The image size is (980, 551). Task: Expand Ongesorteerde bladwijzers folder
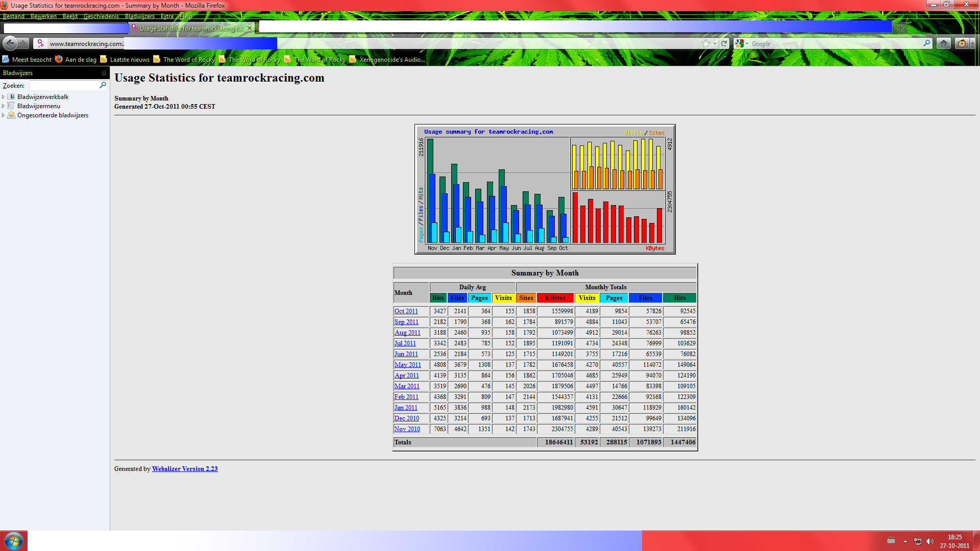(x=4, y=115)
